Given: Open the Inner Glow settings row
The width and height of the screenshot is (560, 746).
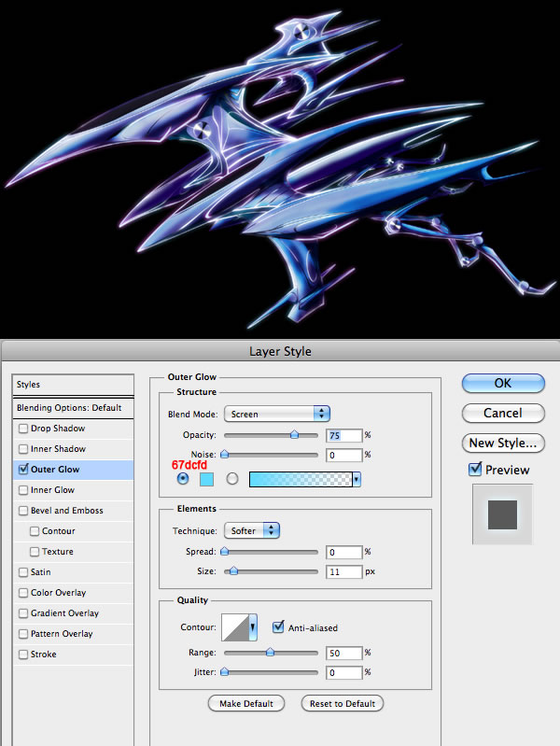Looking at the screenshot, I should [x=74, y=490].
